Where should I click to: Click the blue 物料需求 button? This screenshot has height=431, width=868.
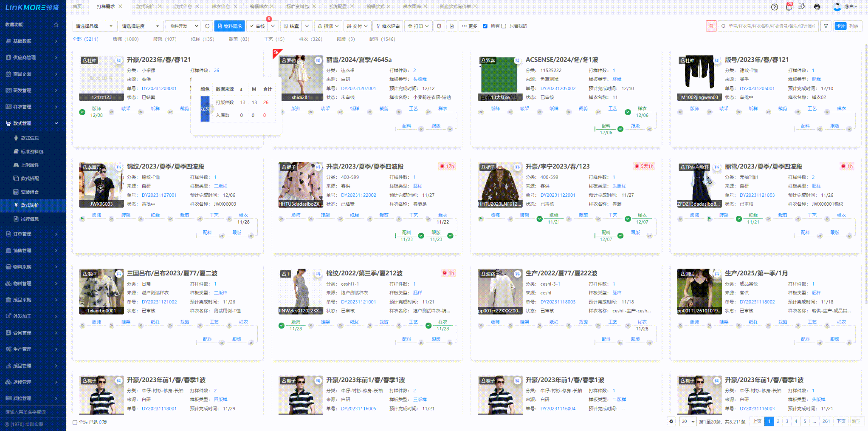230,26
